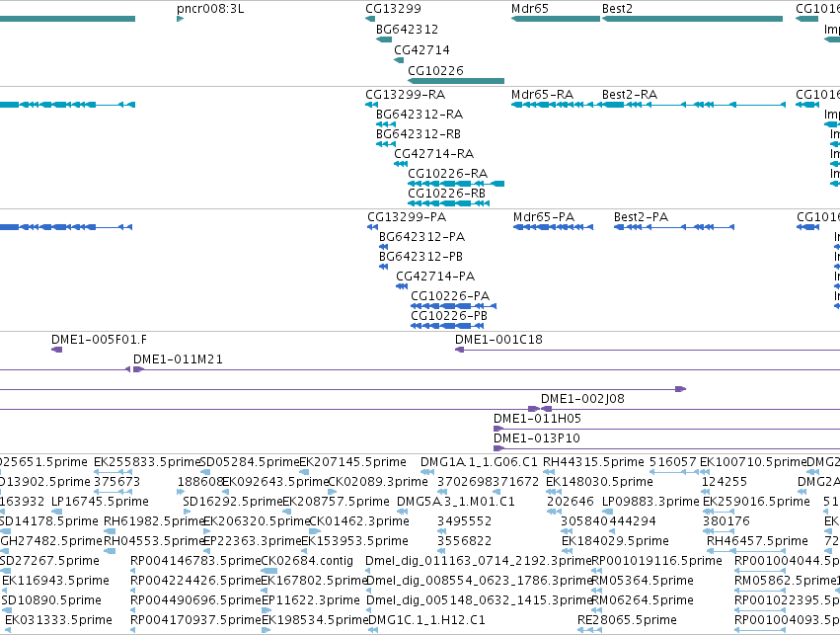The width and height of the screenshot is (840, 635).
Task: Click EST SD05284.5prime label
Action: click(249, 462)
